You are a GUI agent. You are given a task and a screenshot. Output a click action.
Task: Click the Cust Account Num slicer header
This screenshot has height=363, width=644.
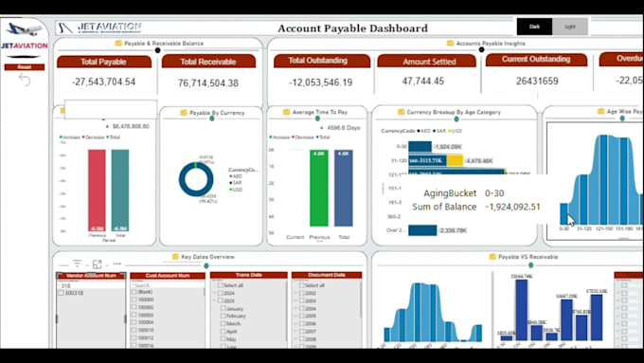point(168,276)
